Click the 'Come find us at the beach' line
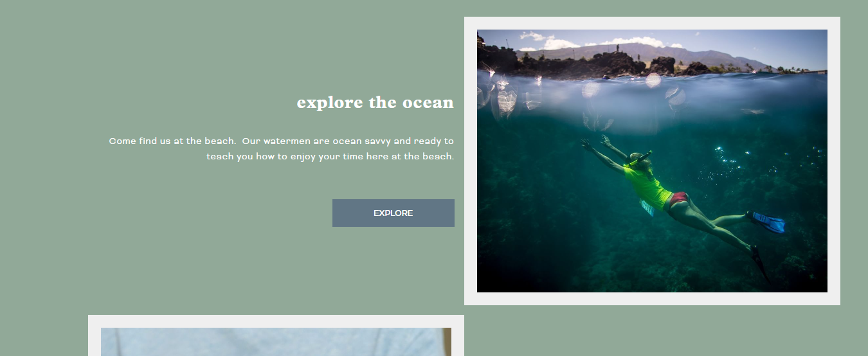The image size is (868, 356). pos(282,141)
